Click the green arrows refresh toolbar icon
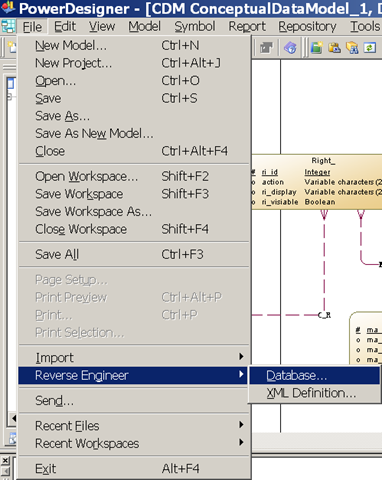 [x=370, y=48]
